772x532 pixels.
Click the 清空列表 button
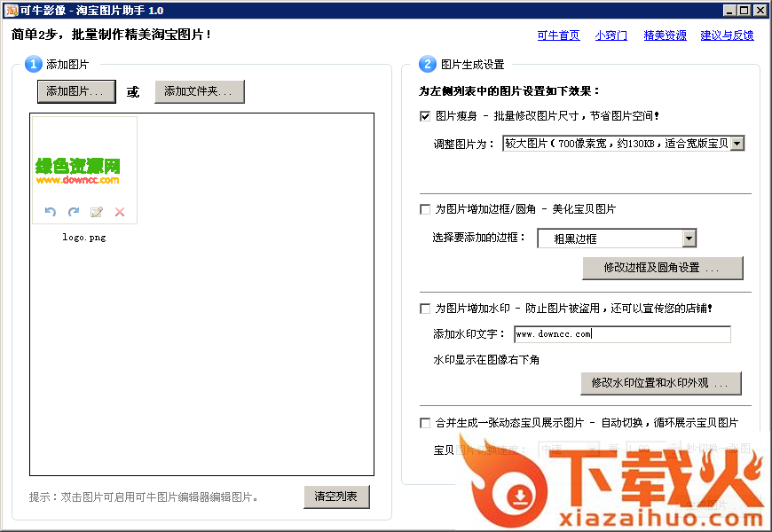click(x=336, y=497)
